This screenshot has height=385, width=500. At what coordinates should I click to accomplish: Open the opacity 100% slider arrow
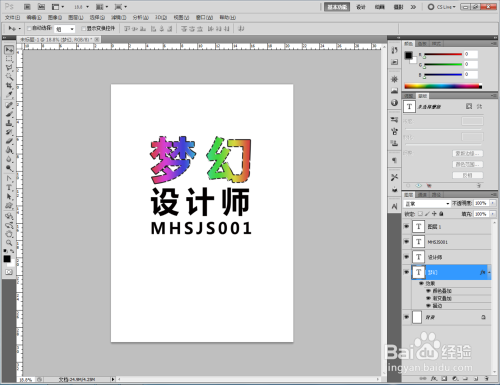pyautogui.click(x=493, y=203)
